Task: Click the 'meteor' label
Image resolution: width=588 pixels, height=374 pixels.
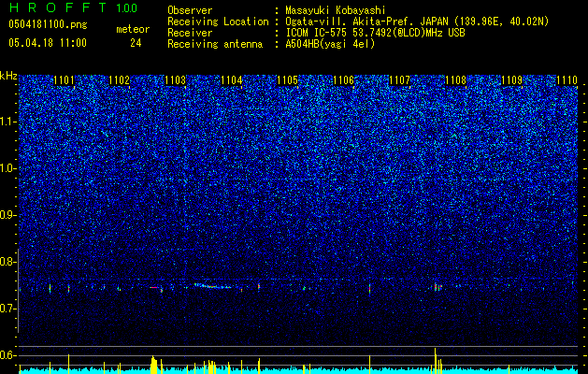Action: coord(133,29)
